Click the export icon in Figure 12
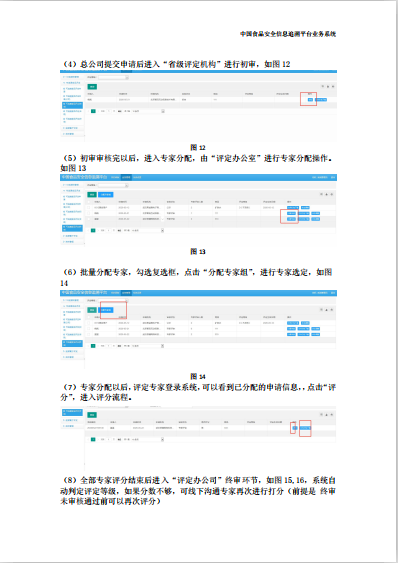The width and height of the screenshot is (398, 563). coord(328,87)
